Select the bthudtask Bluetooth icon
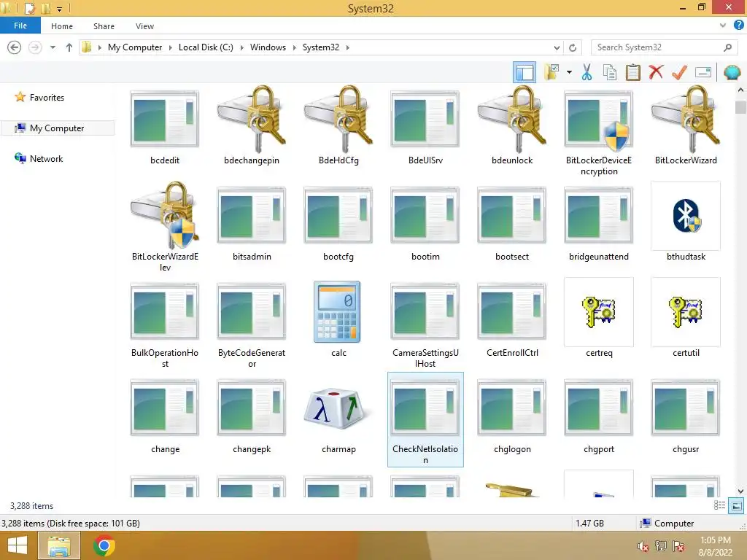 click(686, 216)
